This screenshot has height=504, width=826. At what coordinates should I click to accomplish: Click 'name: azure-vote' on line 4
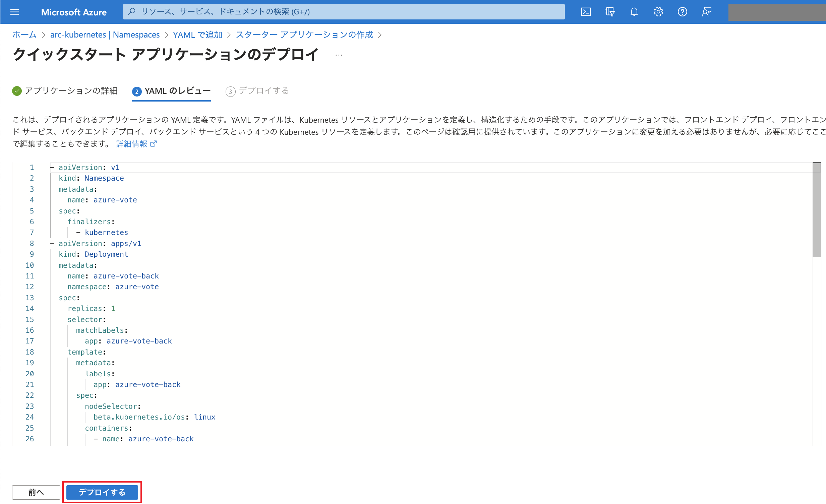102,200
